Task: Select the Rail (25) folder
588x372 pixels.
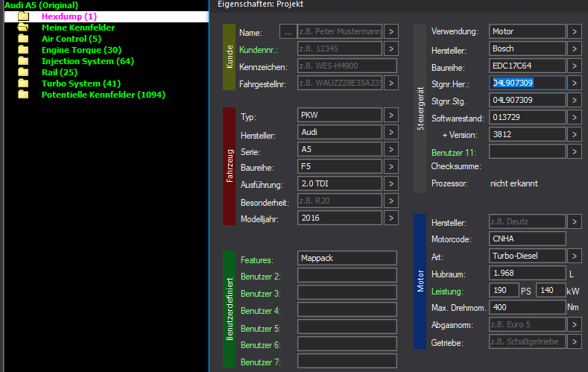Action: [x=60, y=73]
